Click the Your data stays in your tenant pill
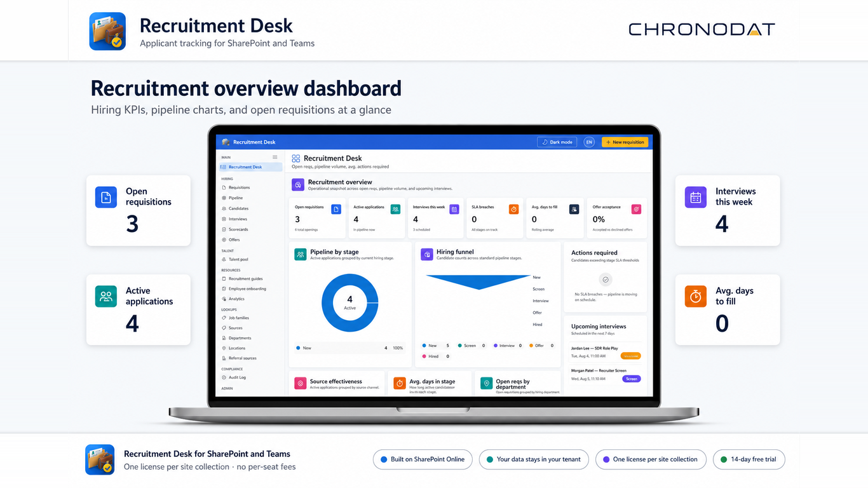 click(x=534, y=459)
